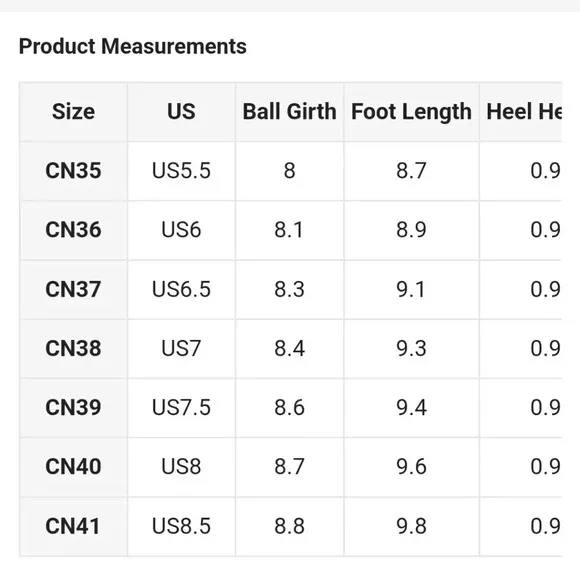Screen dimensions: 580x580
Task: Click the 8.3 ball girth value
Action: click(289, 289)
